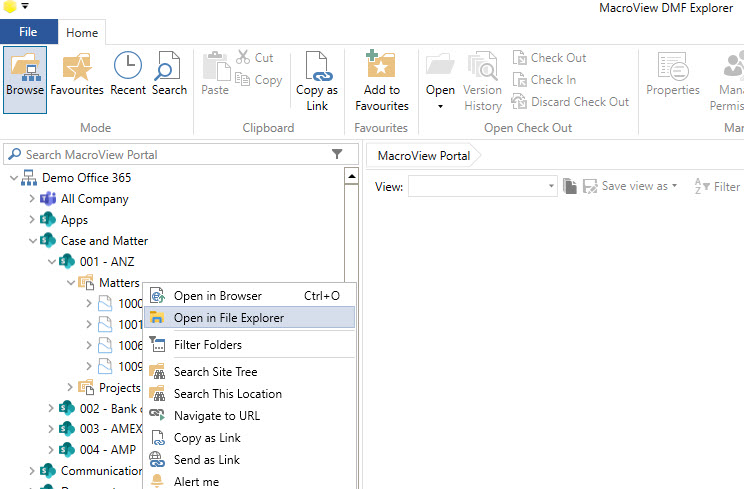Open Recent mode
The height and width of the screenshot is (489, 744).
[x=128, y=74]
